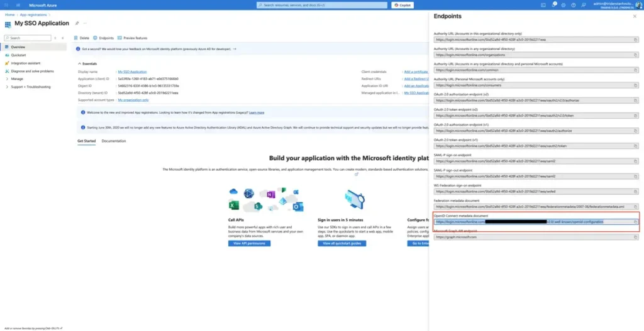This screenshot has height=331, width=644.
Task: Click the Delete toolbar button
Action: point(81,38)
